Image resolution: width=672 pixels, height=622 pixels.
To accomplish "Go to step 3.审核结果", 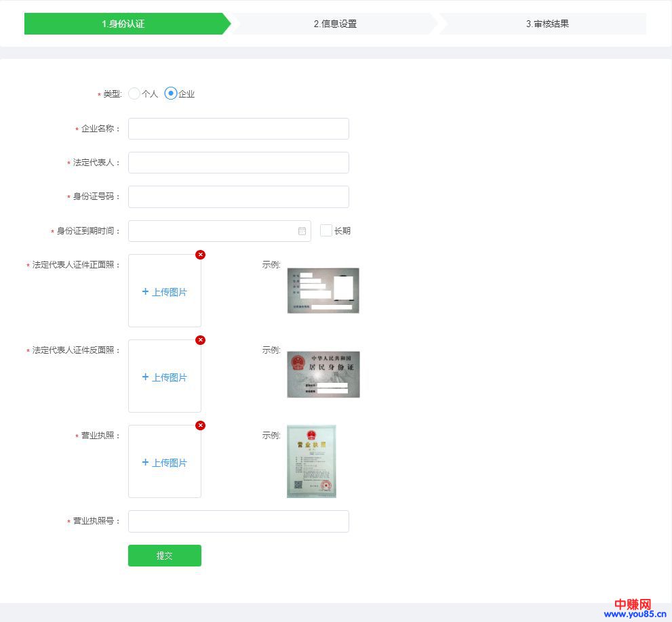I will 547,24.
